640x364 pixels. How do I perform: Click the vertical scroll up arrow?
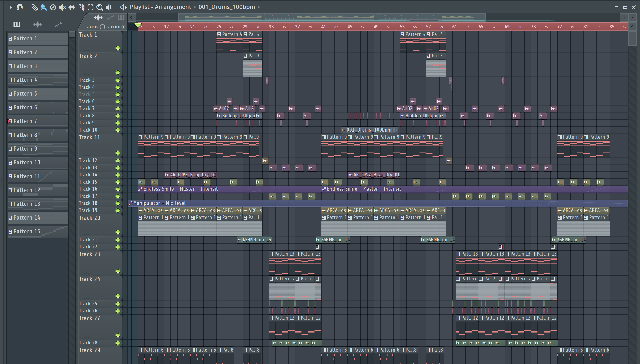(x=632, y=26)
